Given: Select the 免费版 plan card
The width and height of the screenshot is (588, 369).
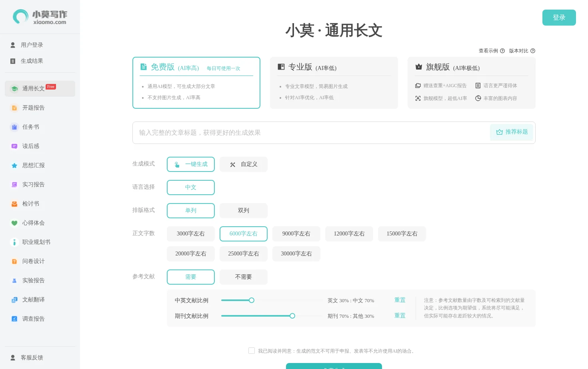Looking at the screenshot, I should [196, 83].
